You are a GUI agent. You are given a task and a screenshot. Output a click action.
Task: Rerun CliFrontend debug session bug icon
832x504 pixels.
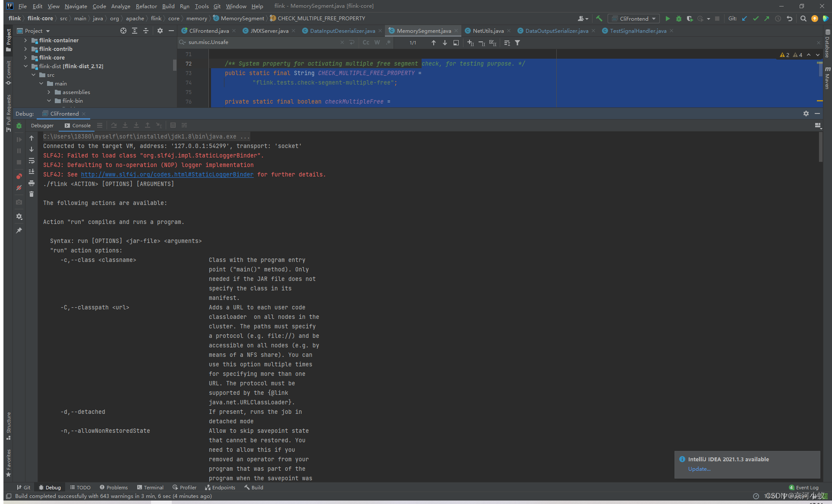[19, 126]
